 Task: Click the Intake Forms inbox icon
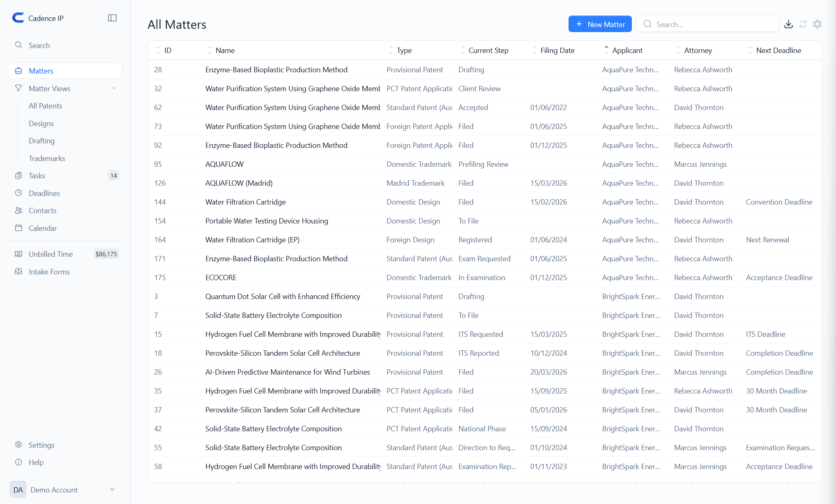pyautogui.click(x=18, y=272)
